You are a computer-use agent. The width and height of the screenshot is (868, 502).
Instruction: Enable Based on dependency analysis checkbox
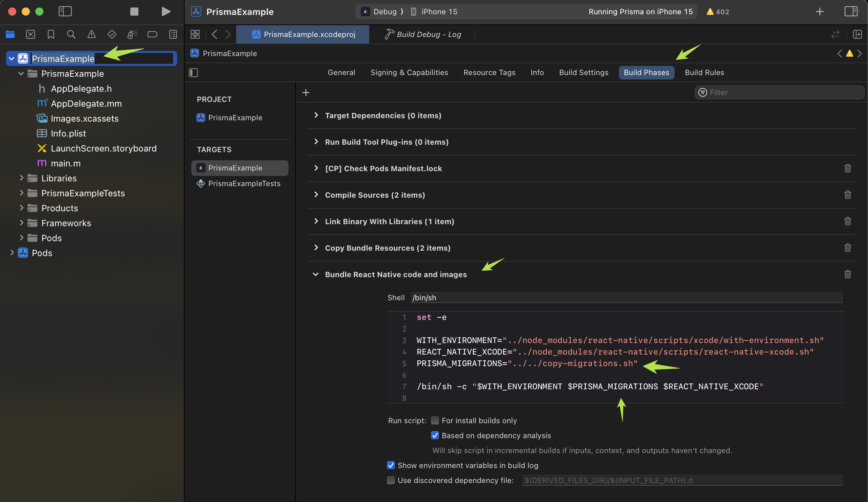click(434, 435)
